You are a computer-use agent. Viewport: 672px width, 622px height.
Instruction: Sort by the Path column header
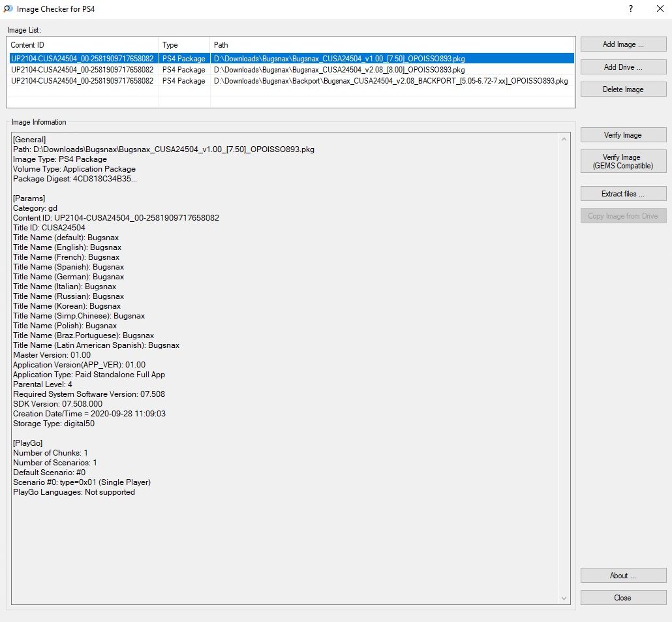[x=392, y=45]
